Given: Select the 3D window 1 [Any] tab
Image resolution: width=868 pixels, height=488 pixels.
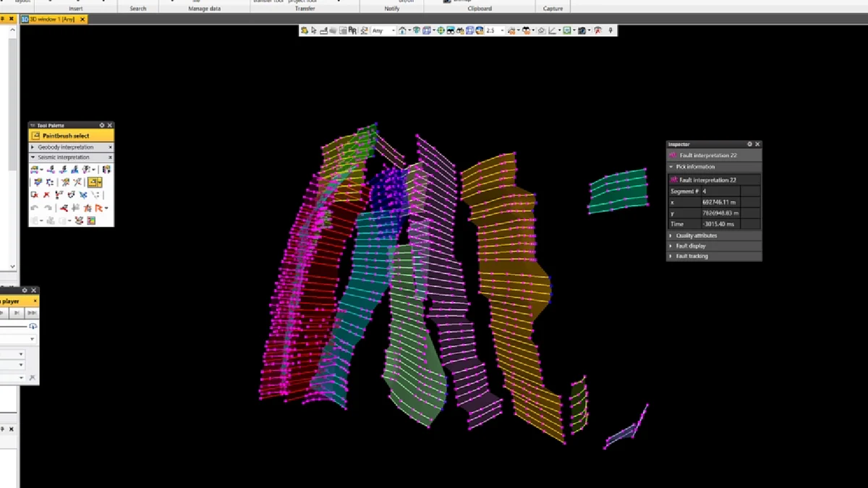Looking at the screenshot, I should click(x=54, y=19).
